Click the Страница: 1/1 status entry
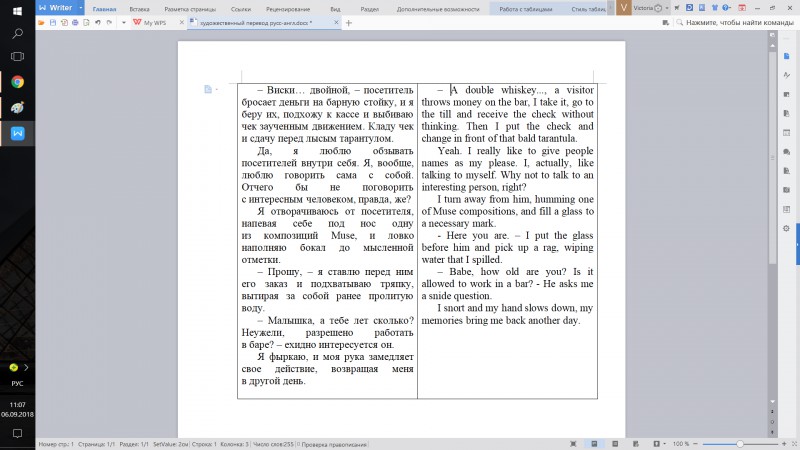The width and height of the screenshot is (800, 450). pos(96,444)
